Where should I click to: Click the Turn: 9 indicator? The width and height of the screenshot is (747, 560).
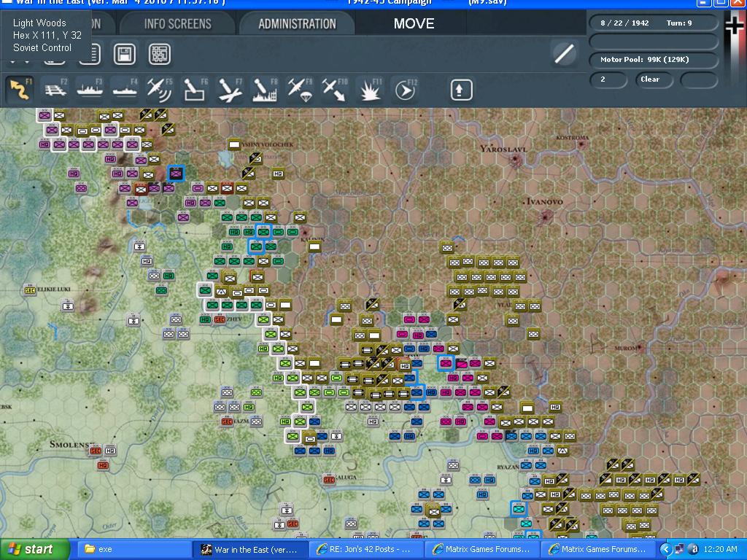point(679,23)
